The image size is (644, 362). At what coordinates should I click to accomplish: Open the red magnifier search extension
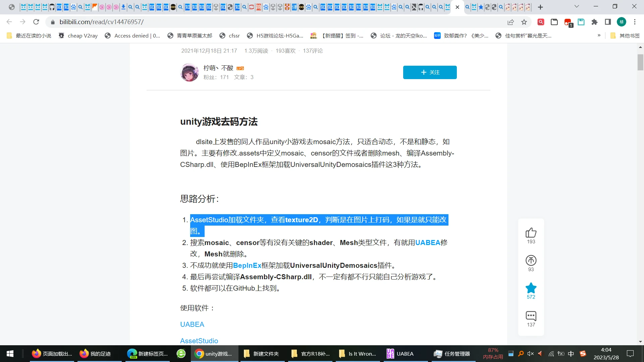(x=541, y=22)
